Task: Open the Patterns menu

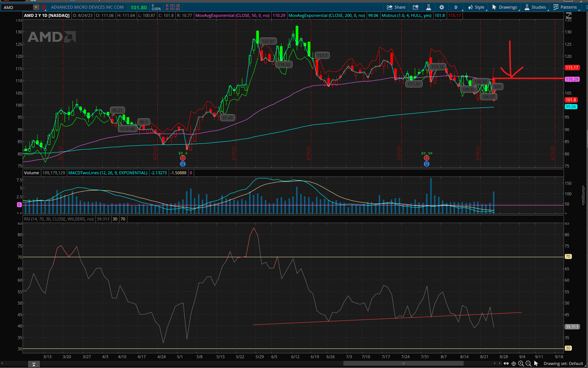Action: pos(565,7)
